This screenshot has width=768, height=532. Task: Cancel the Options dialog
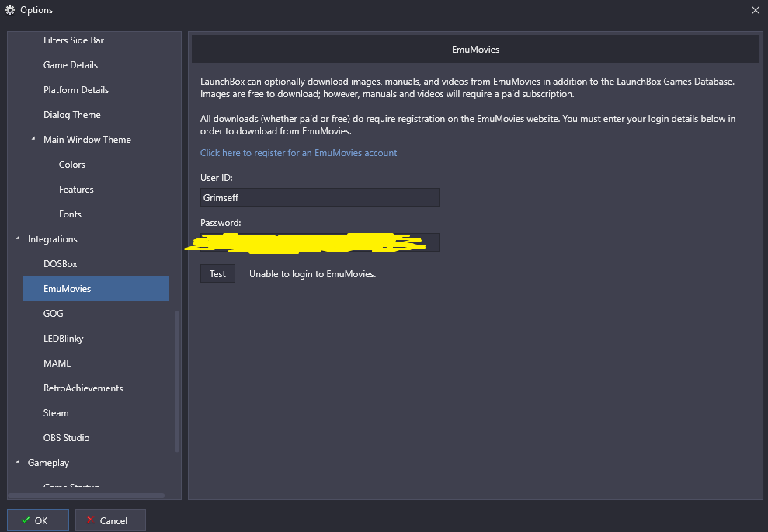[110, 520]
